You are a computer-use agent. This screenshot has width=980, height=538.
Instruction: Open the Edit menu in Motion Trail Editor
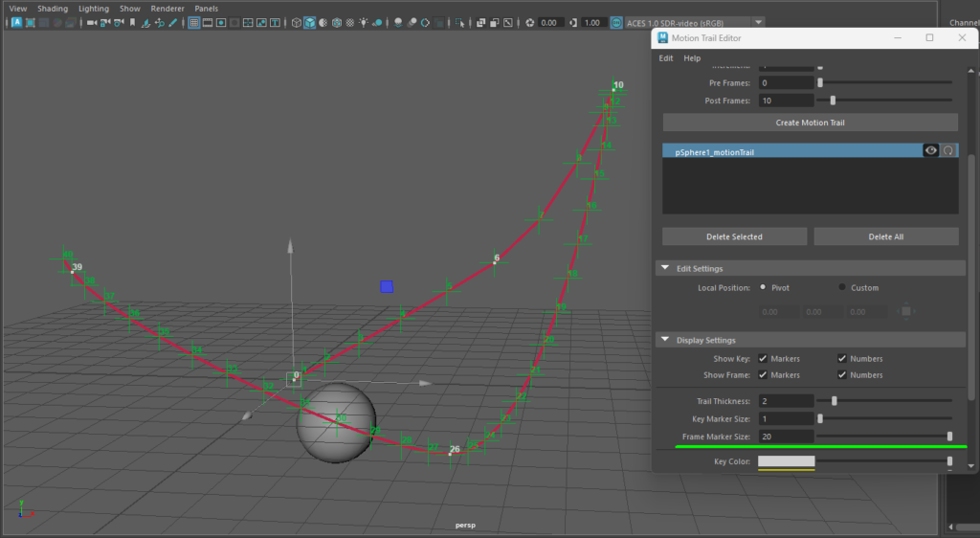pos(666,58)
